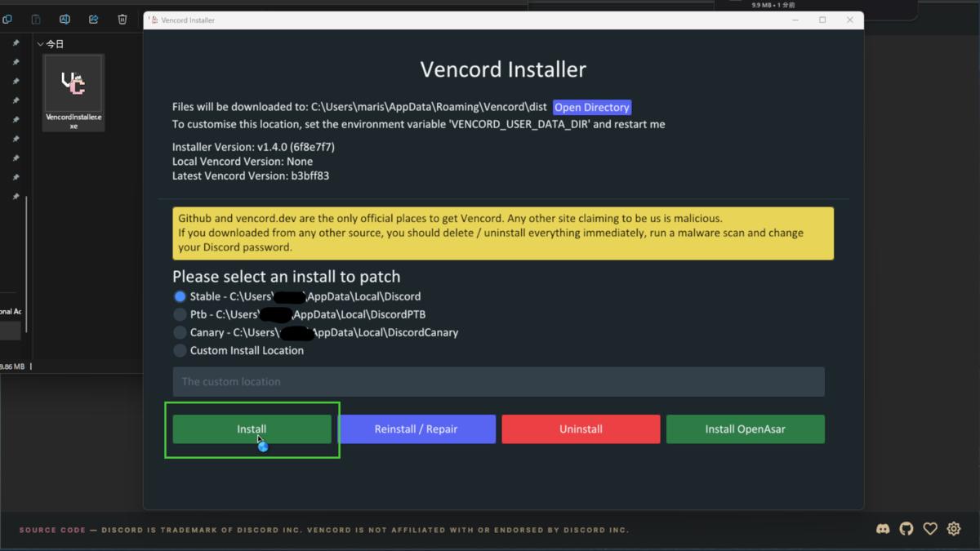The width and height of the screenshot is (980, 551).
Task: Click the paste icon in Explorer toolbar
Action: click(x=36, y=20)
